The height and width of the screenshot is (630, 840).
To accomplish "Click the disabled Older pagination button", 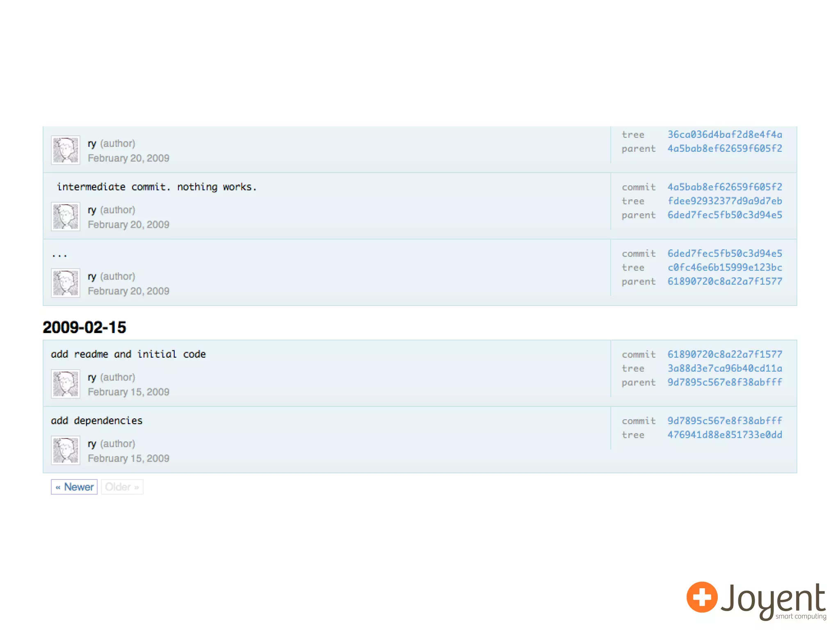I will (122, 487).
